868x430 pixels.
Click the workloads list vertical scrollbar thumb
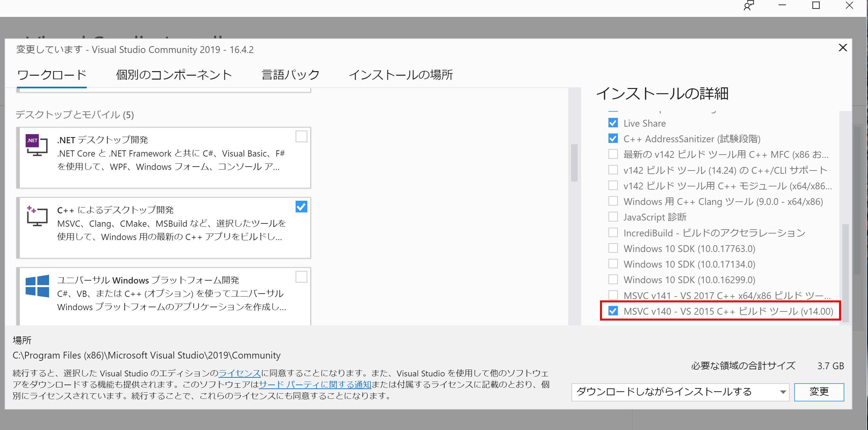(574, 163)
